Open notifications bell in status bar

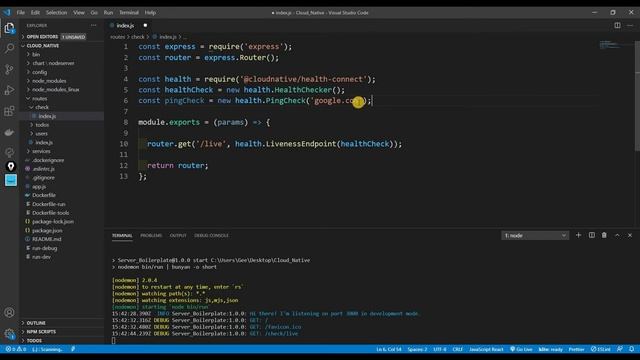(631, 349)
